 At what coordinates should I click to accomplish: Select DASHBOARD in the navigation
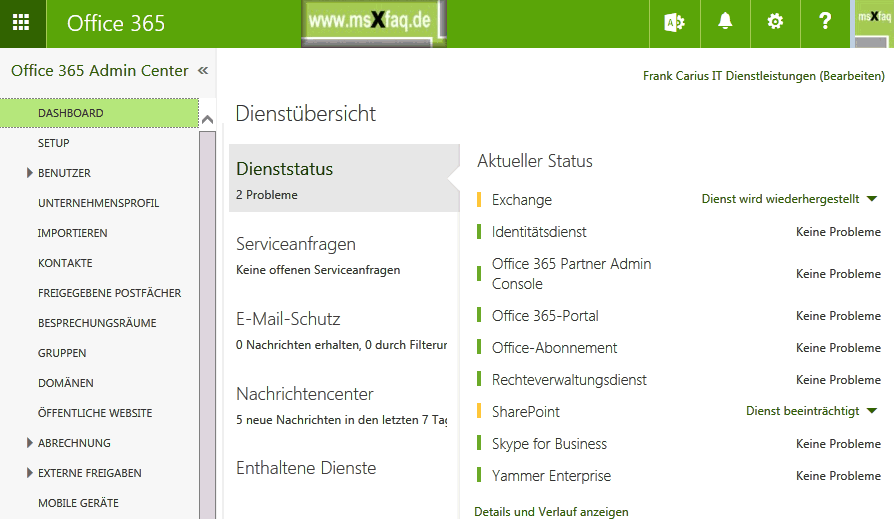pyautogui.click(x=99, y=113)
